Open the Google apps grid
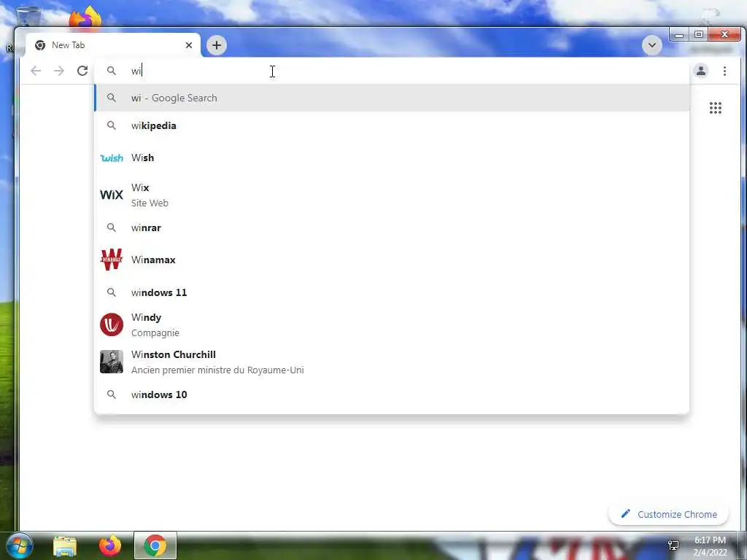The height and width of the screenshot is (560, 747). pyautogui.click(x=715, y=108)
